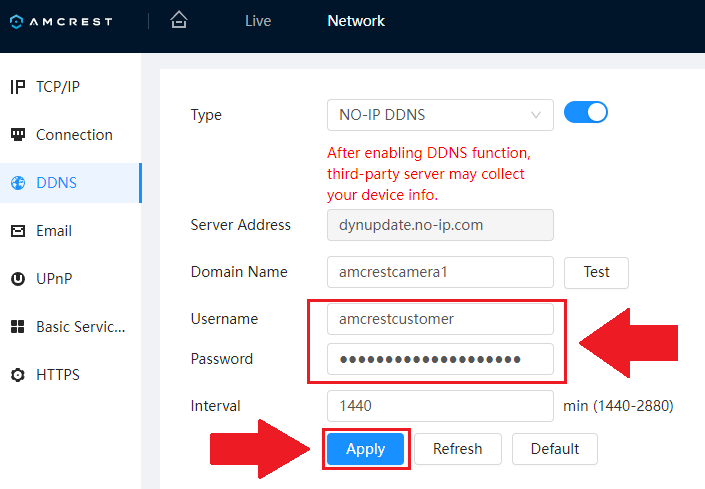This screenshot has height=489, width=705.
Task: Click the TCP/IP sidebar icon
Action: tap(18, 87)
